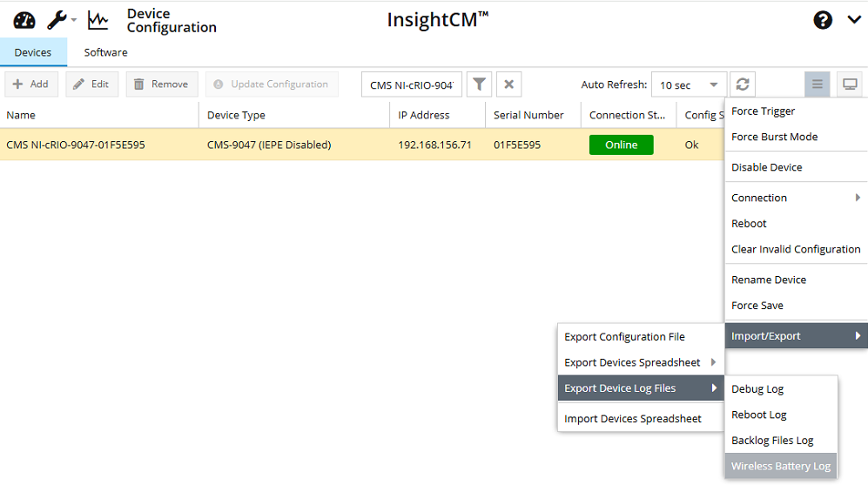Switch to the Software tab
Viewport: 868px width, 499px height.
[105, 52]
